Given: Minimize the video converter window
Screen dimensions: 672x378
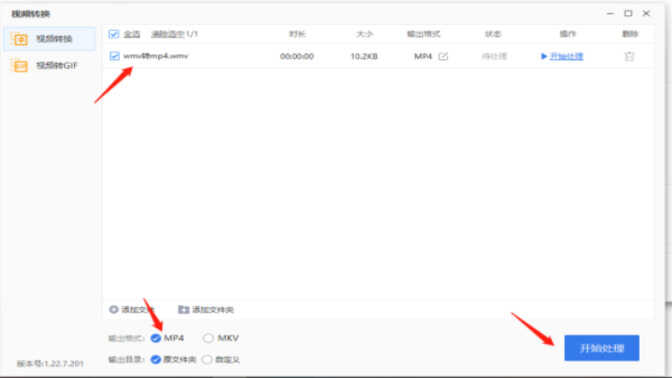Looking at the screenshot, I should point(610,14).
